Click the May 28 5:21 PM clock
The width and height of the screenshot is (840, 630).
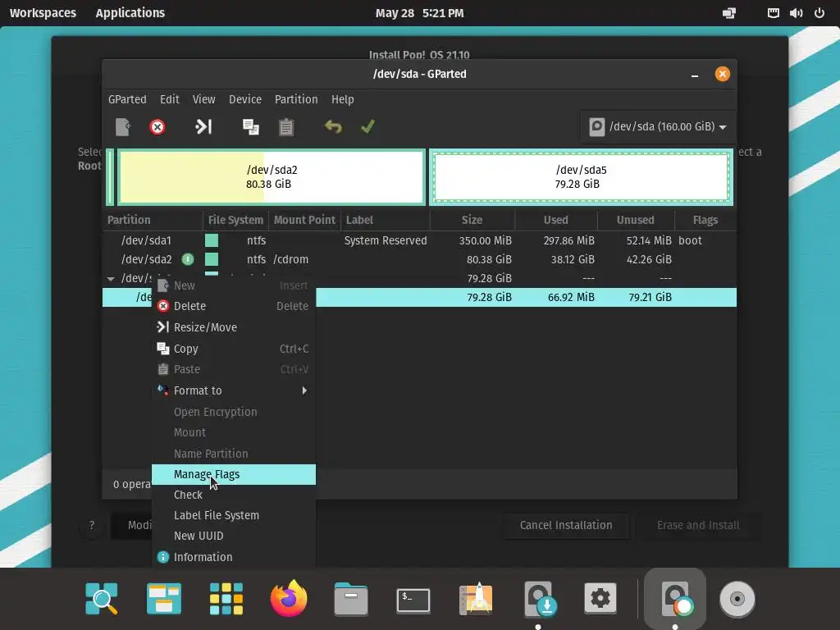pos(419,13)
